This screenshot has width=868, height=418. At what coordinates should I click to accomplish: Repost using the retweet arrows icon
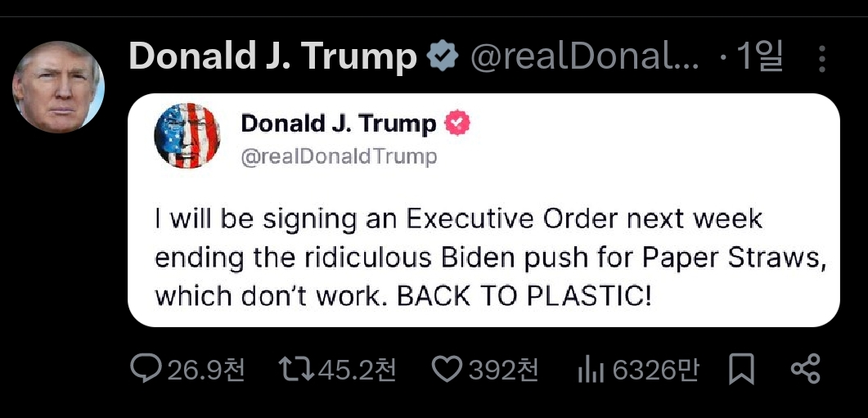coord(297,369)
